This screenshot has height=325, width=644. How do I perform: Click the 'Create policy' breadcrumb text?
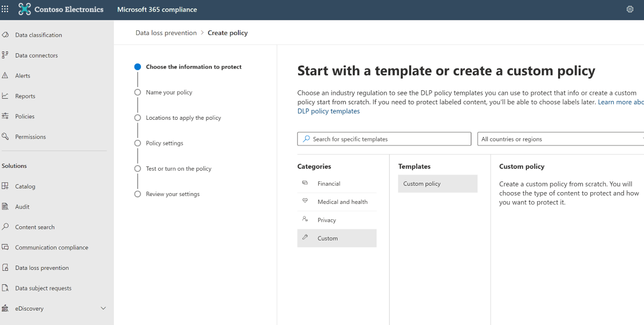coord(227,33)
